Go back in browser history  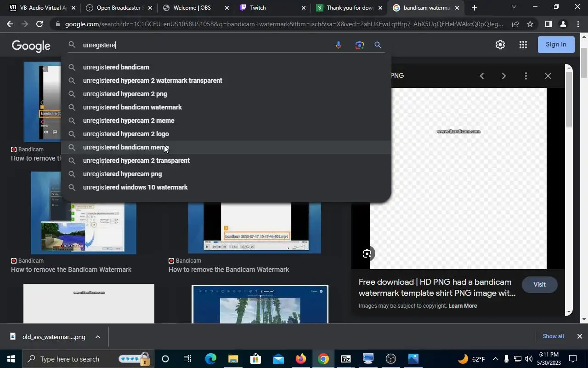(x=10, y=24)
